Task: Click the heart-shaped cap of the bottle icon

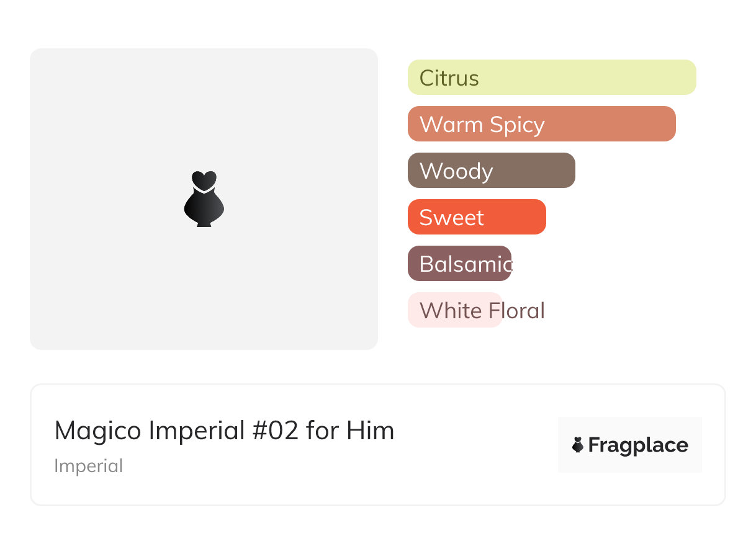Action: [x=204, y=179]
